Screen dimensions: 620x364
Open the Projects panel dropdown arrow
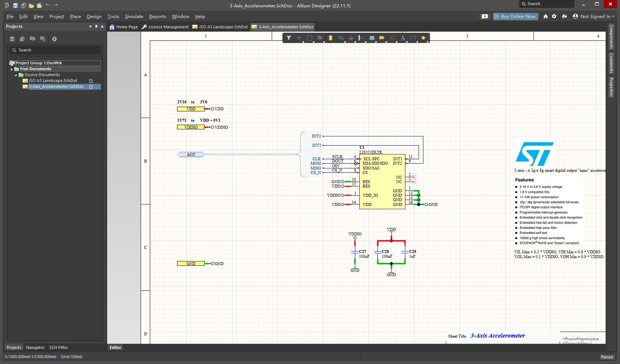[x=90, y=26]
